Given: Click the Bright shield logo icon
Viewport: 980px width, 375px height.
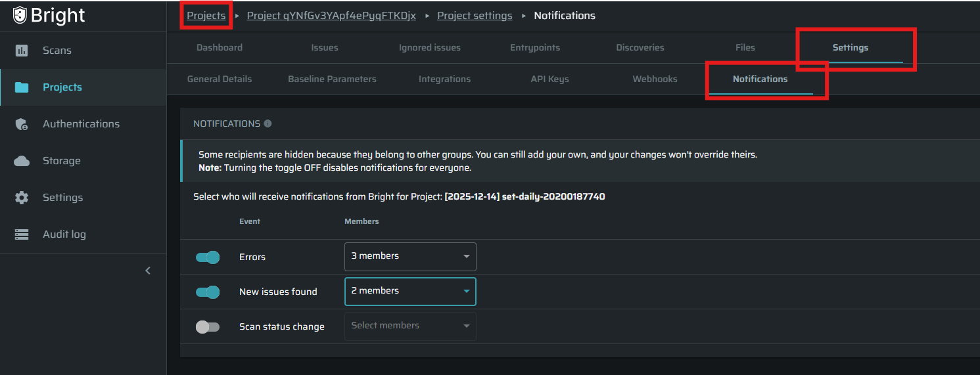Looking at the screenshot, I should pyautogui.click(x=20, y=16).
